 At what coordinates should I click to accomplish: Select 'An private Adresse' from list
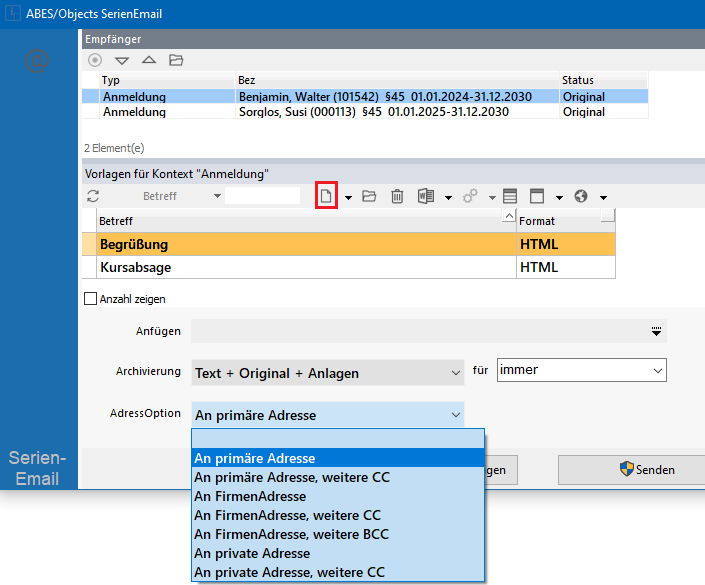[x=252, y=553]
